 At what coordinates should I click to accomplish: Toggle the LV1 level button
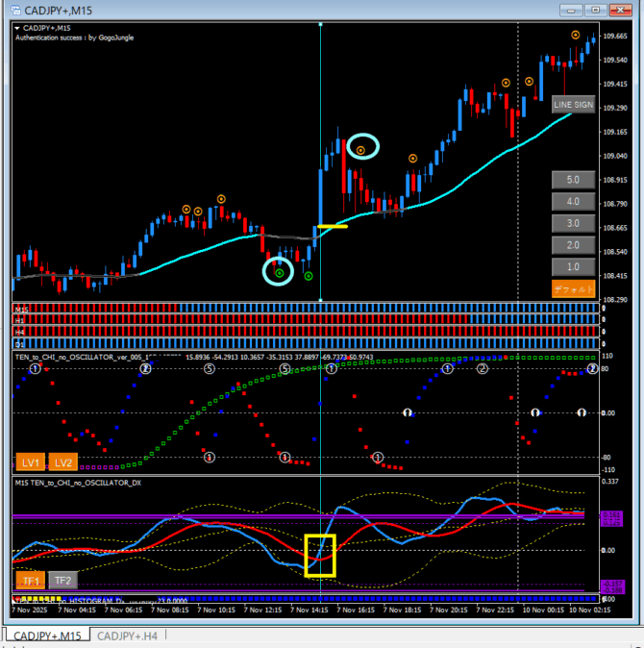click(x=30, y=462)
